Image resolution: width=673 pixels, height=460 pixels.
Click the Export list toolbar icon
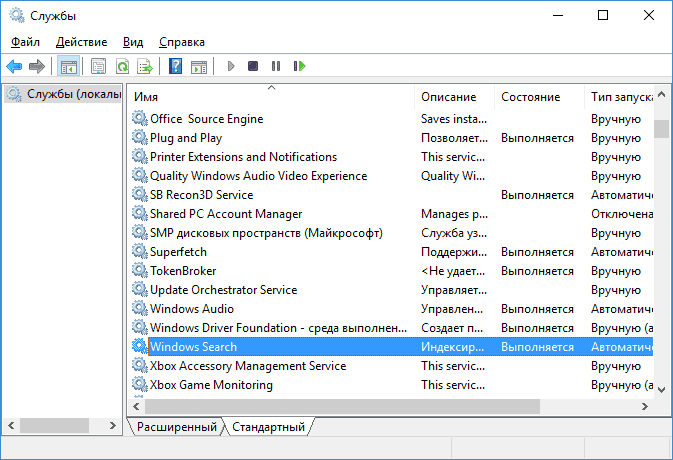[145, 67]
